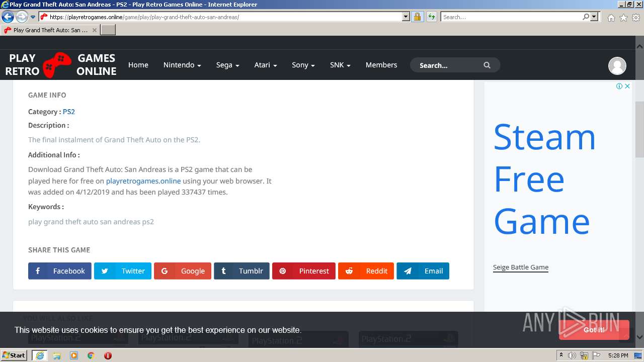Share the game on Reddit
Image resolution: width=644 pixels, height=362 pixels.
coord(366,271)
